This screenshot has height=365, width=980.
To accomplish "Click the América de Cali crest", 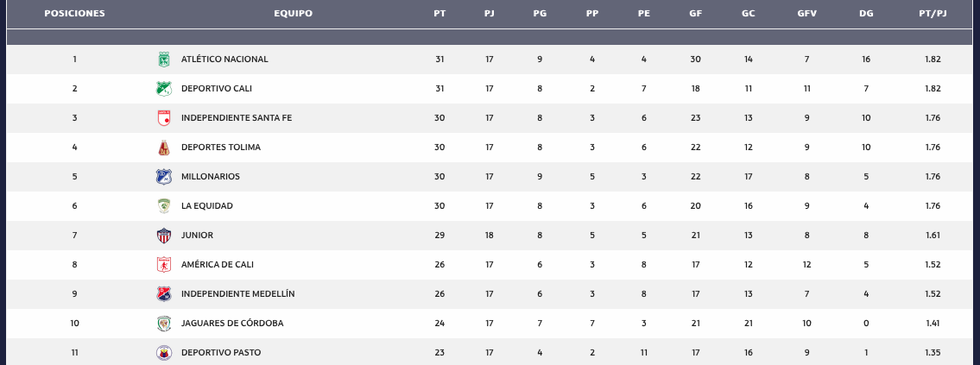I will click(162, 265).
